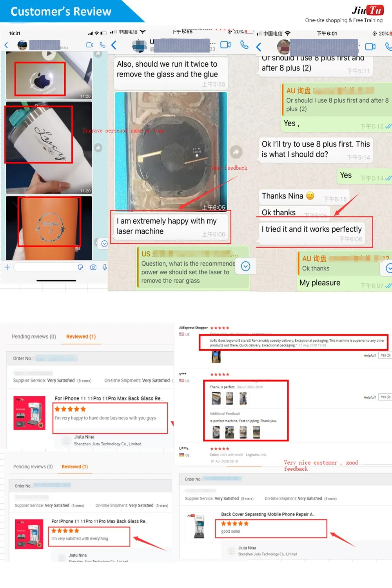The height and width of the screenshot is (588, 392).
Task: Tap the down chevron beside the laser power question
Action: [245, 267]
